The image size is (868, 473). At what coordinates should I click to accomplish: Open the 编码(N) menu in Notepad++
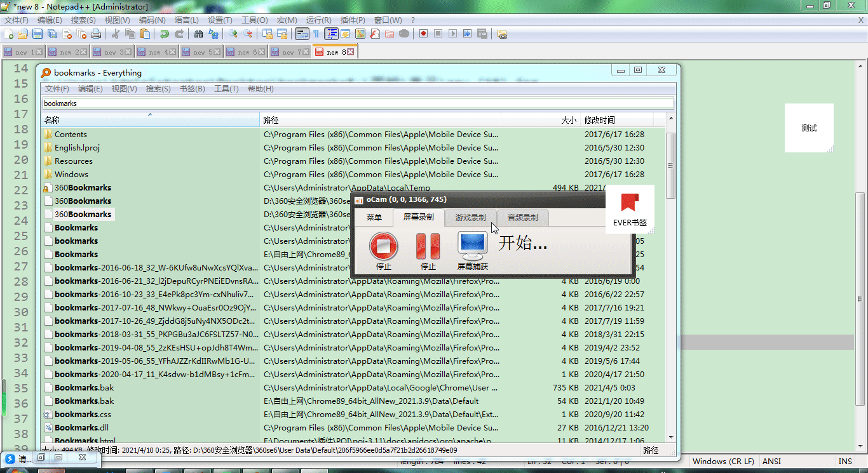tap(152, 20)
